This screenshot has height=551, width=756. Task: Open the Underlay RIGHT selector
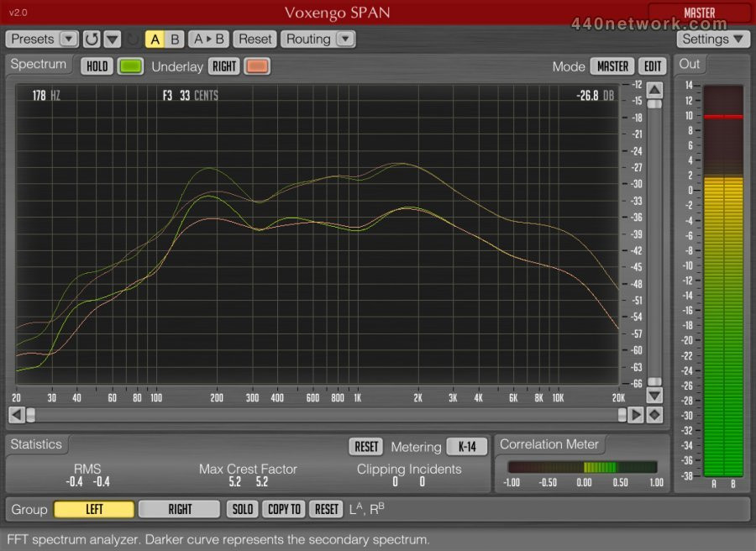(x=224, y=66)
